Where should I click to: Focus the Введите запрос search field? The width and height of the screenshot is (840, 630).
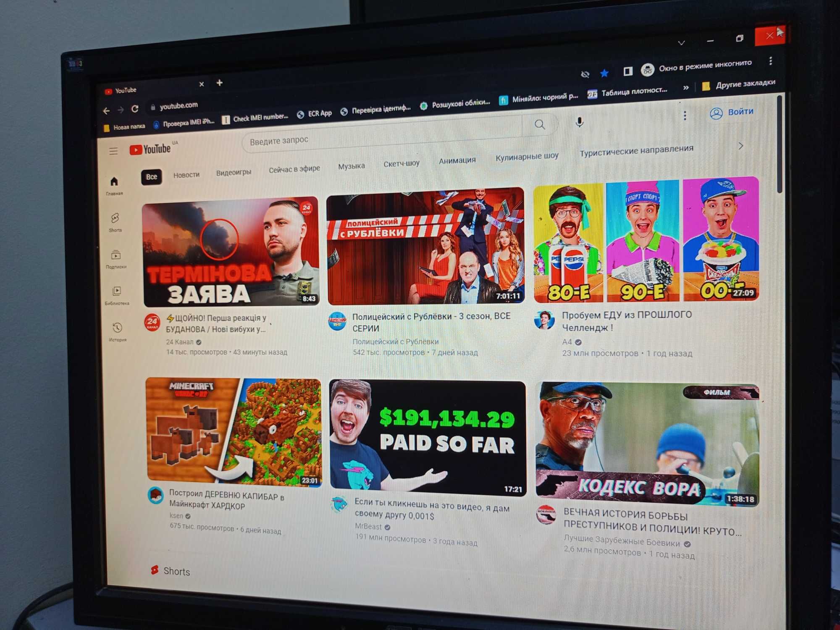coord(382,134)
